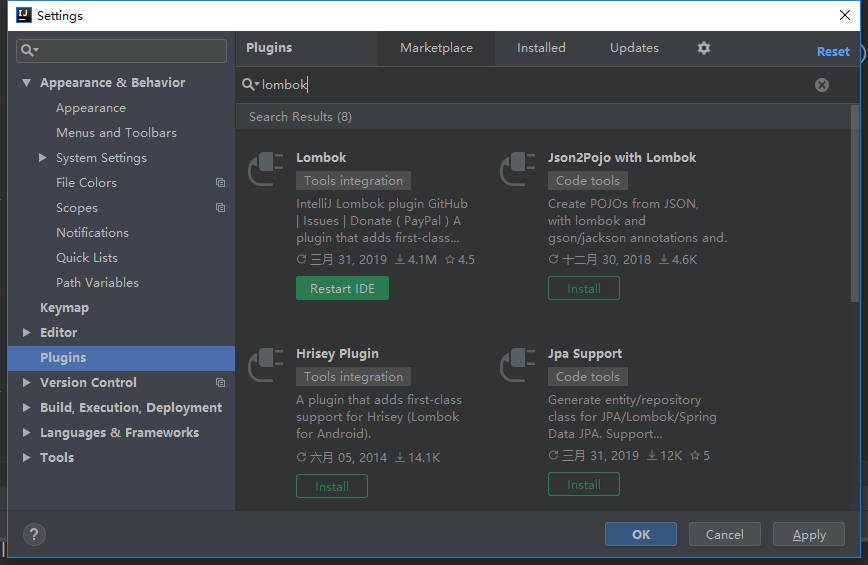Click Search Results (8) header
The height and width of the screenshot is (565, 868).
(300, 117)
